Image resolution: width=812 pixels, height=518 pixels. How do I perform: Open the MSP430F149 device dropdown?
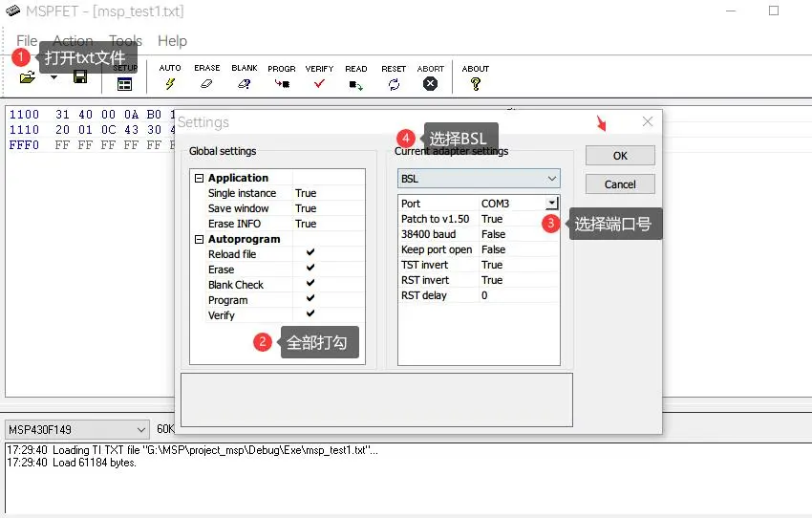(141, 430)
